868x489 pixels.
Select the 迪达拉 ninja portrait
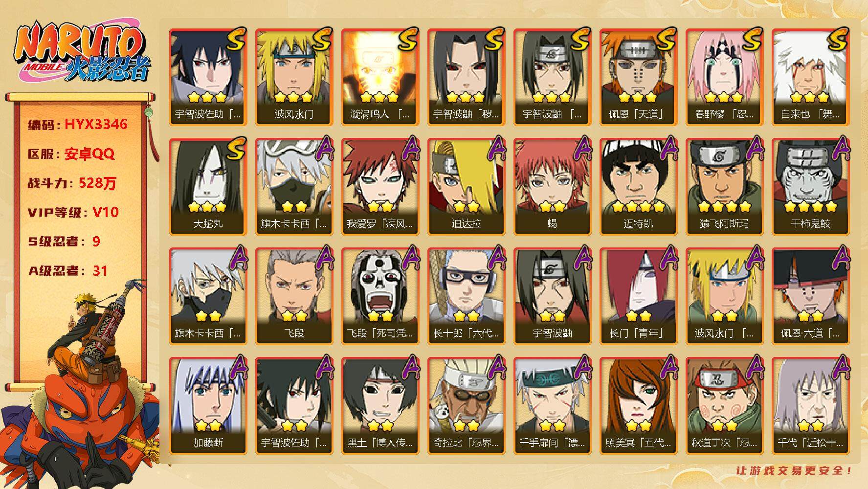coord(466,186)
